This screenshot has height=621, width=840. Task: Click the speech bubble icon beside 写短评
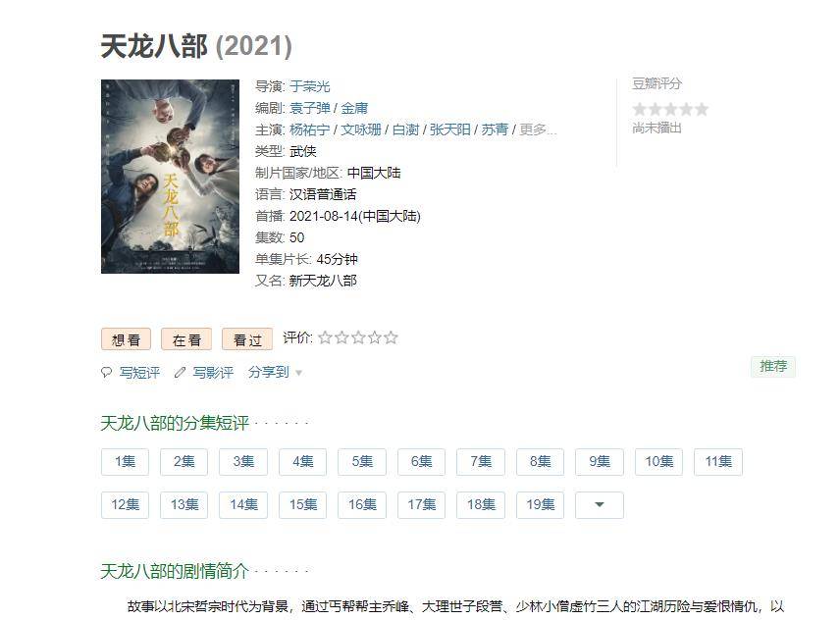click(x=106, y=373)
